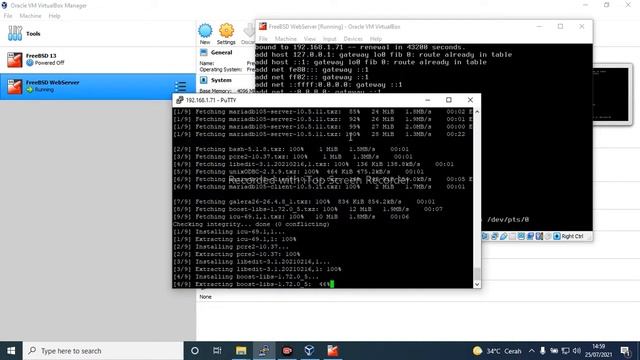Click the 'None' text in the details pane
This screenshot has height=360, width=640.
[205, 297]
